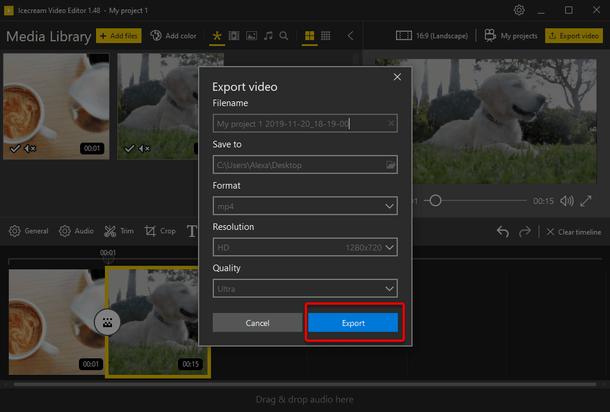Toggle preview volume speaker icon

point(566,201)
